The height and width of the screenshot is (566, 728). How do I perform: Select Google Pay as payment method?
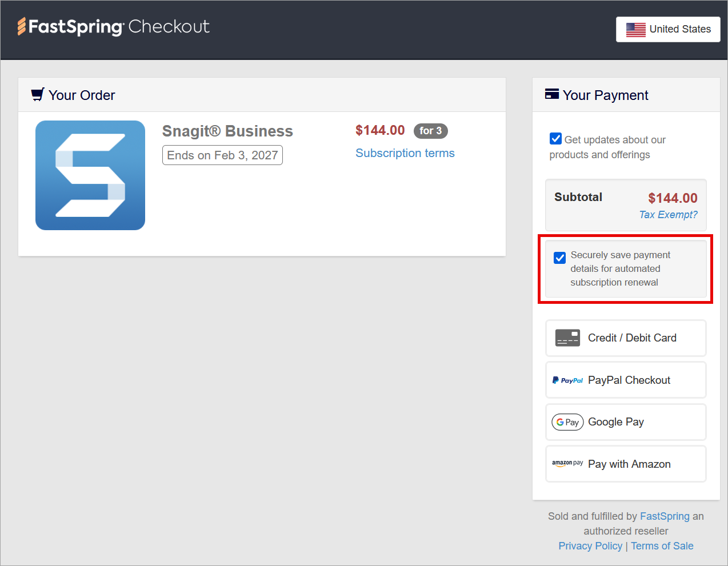[x=616, y=422]
